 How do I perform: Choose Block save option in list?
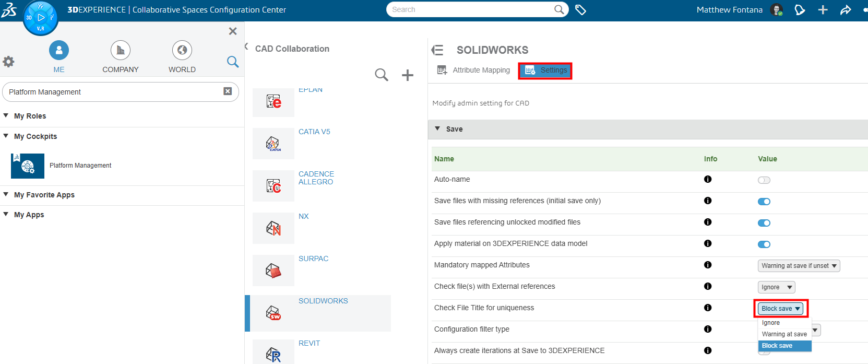784,346
